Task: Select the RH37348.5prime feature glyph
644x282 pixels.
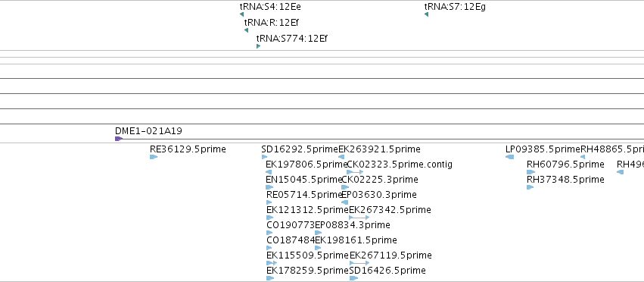Action: (x=530, y=187)
